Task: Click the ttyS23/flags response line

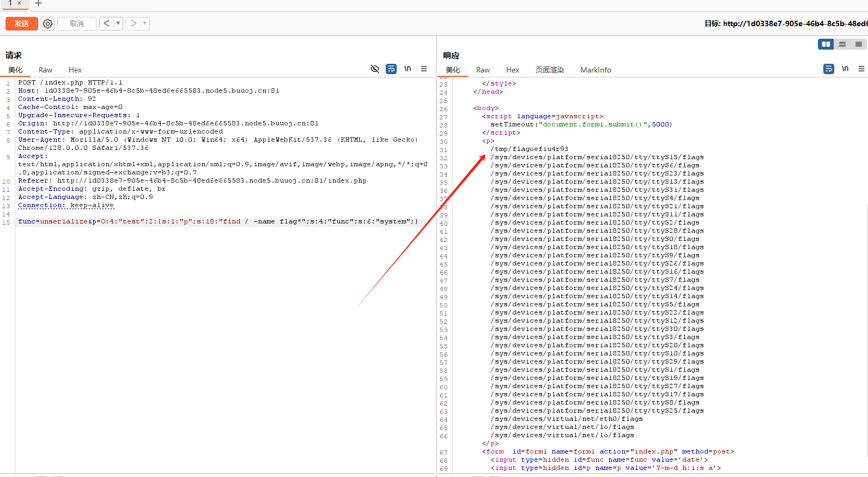Action: point(597,173)
